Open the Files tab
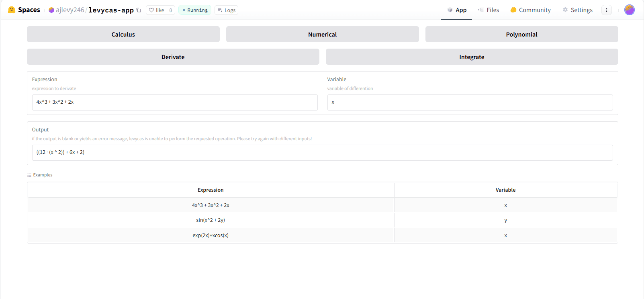 pos(488,10)
